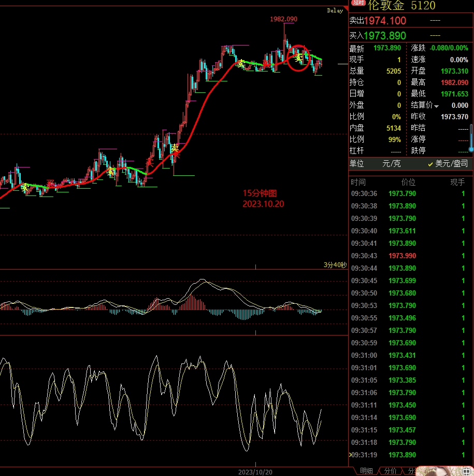Image resolution: width=474 pixels, height=476 pixels.
Task: Click the yellow arrow beside 09:31:19
Action: click(x=350, y=455)
